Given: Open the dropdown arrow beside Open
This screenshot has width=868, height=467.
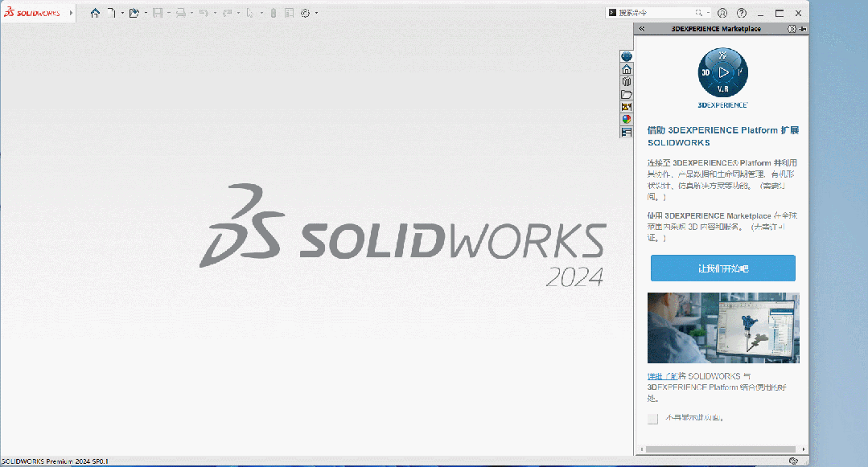Looking at the screenshot, I should (x=146, y=13).
